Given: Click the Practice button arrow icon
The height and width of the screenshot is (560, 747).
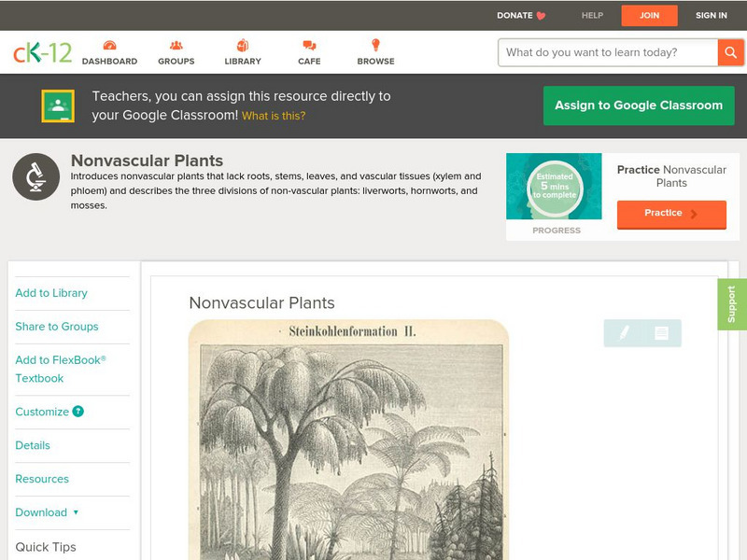Looking at the screenshot, I should pos(694,214).
